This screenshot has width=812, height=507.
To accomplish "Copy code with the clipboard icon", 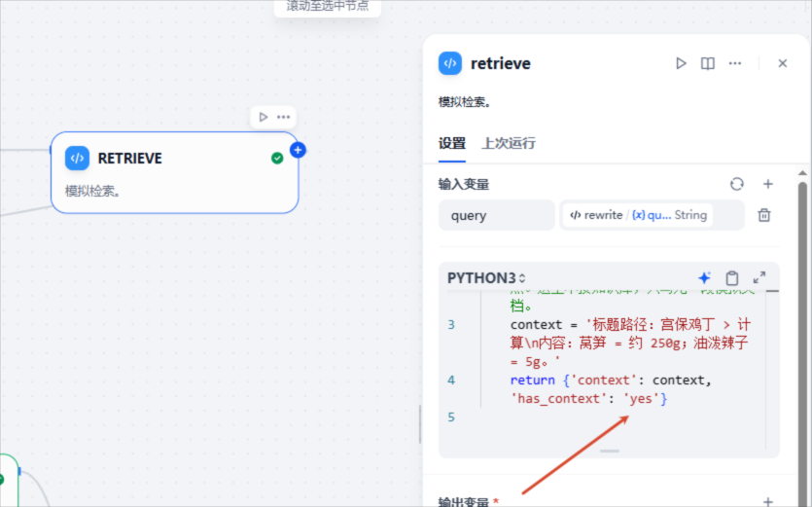I will tap(731, 278).
